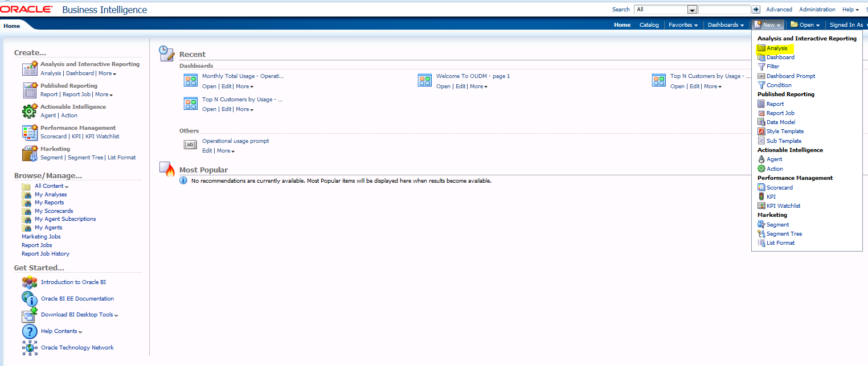Click the Marketing Jobs link

click(x=41, y=237)
